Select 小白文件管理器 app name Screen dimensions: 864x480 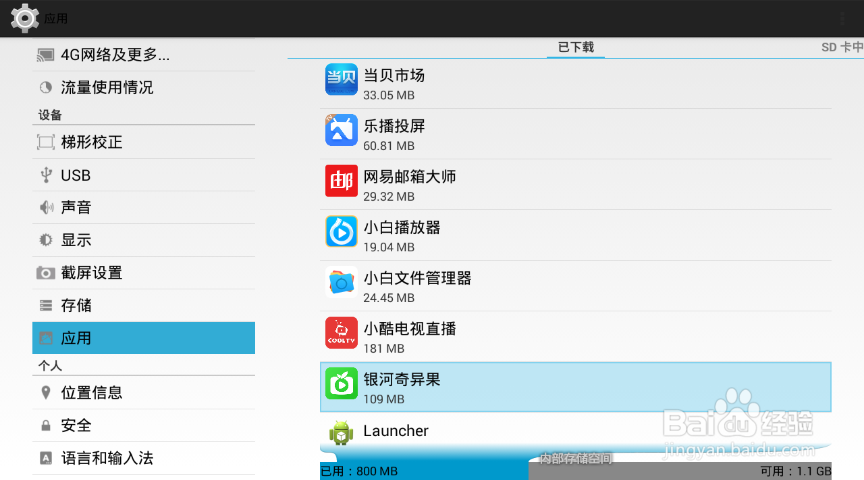click(417, 278)
